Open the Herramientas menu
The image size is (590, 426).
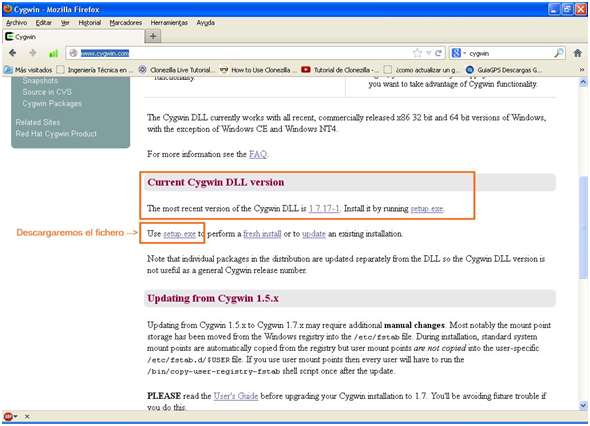pyautogui.click(x=169, y=23)
